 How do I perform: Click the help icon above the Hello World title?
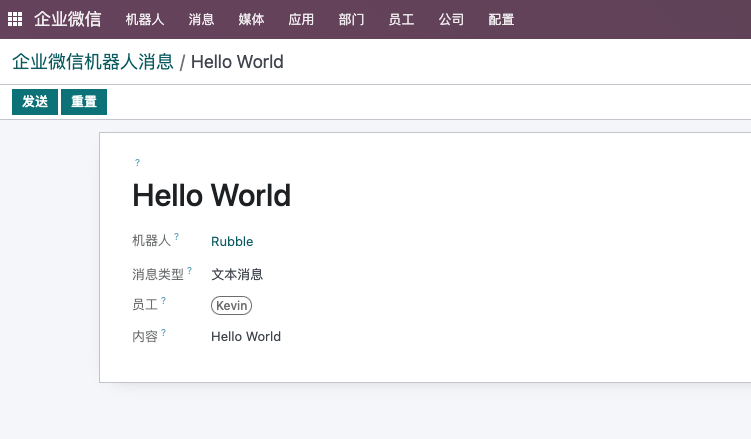[137, 163]
